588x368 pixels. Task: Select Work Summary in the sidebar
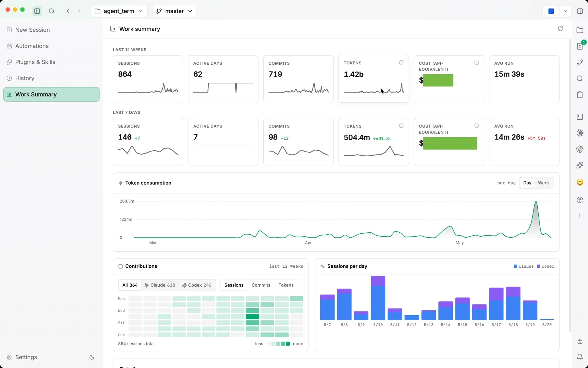[51, 94]
